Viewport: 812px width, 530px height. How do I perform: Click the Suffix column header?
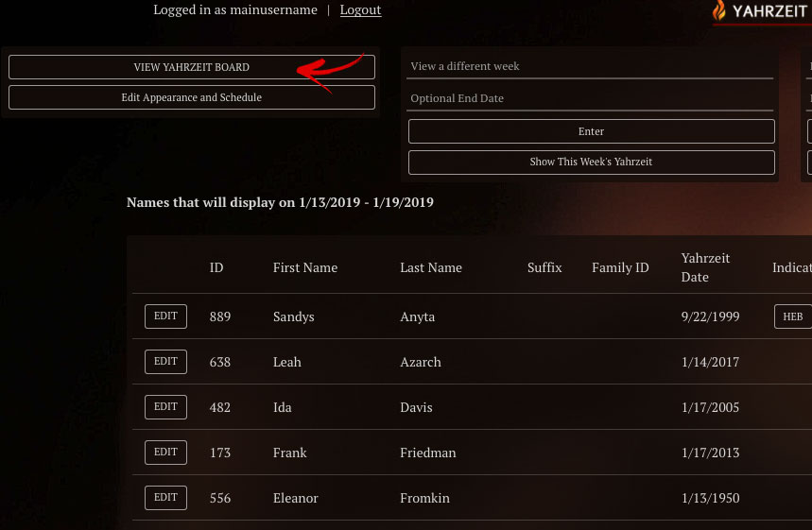(x=544, y=267)
